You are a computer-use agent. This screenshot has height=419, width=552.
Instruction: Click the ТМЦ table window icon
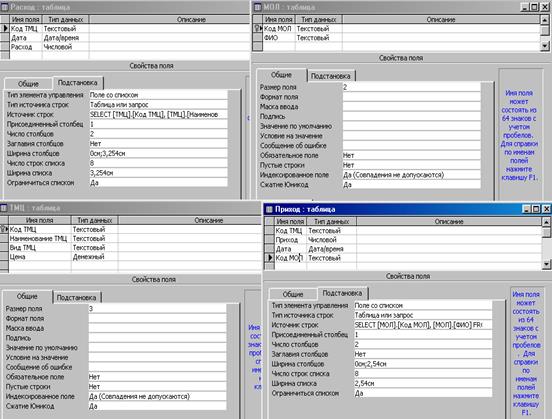pyautogui.click(x=4, y=208)
